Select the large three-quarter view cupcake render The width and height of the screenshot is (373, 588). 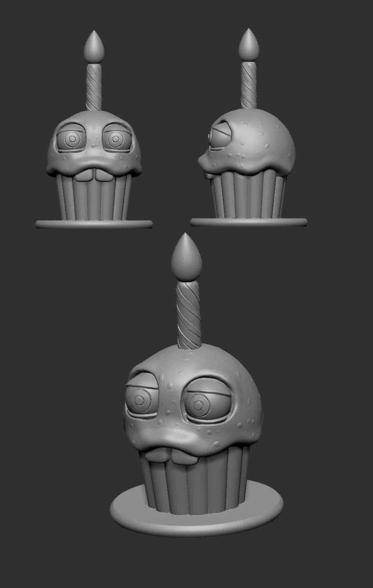[197, 384]
